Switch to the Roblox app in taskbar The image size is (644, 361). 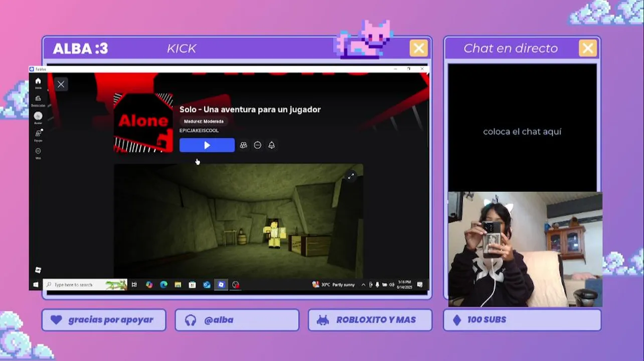(221, 284)
